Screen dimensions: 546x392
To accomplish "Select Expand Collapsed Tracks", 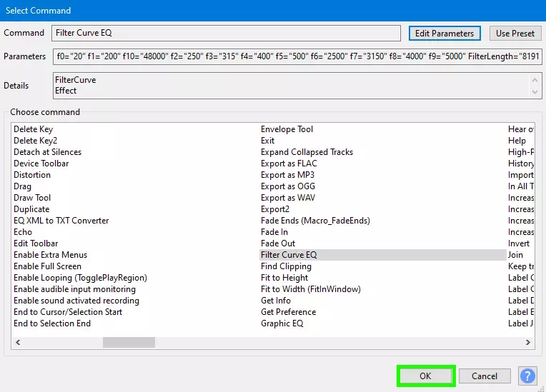I will tap(307, 152).
